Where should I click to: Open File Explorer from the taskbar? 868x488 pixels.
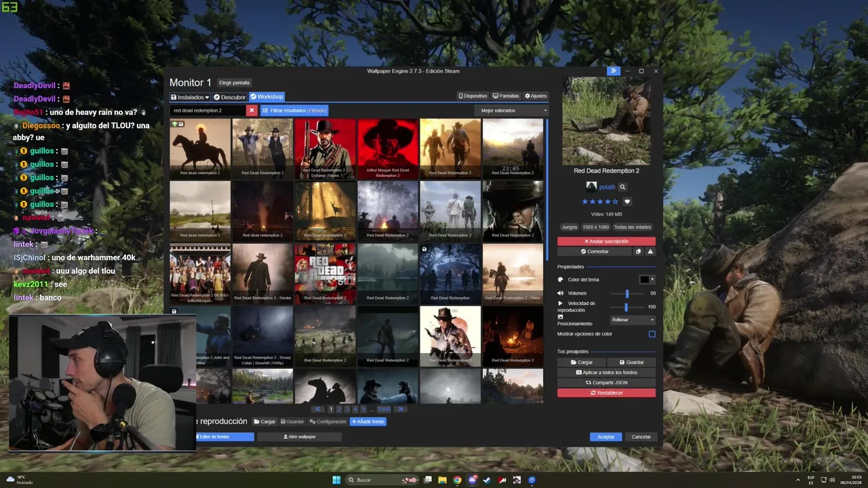442,480
